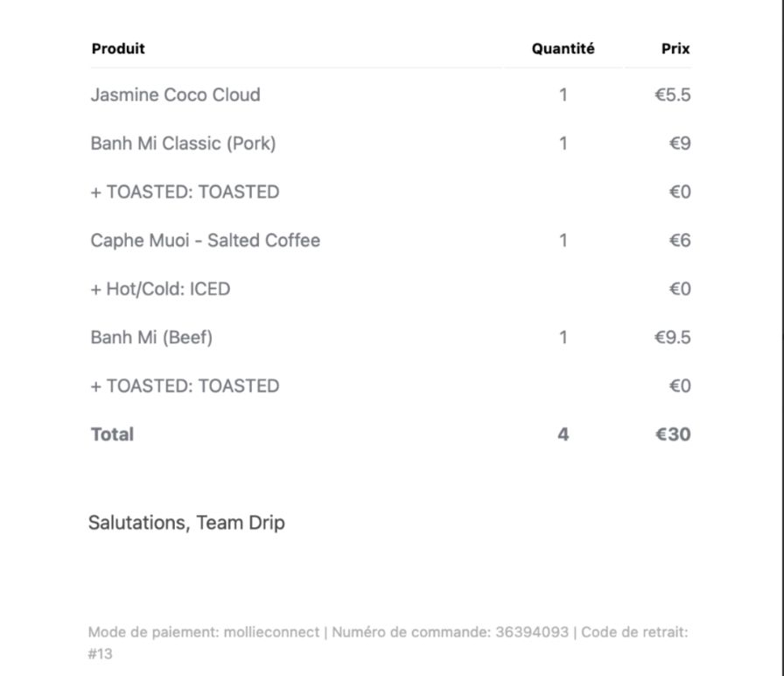
Task: Click the €9.5 price for Banh Mi Beef
Action: (x=673, y=337)
